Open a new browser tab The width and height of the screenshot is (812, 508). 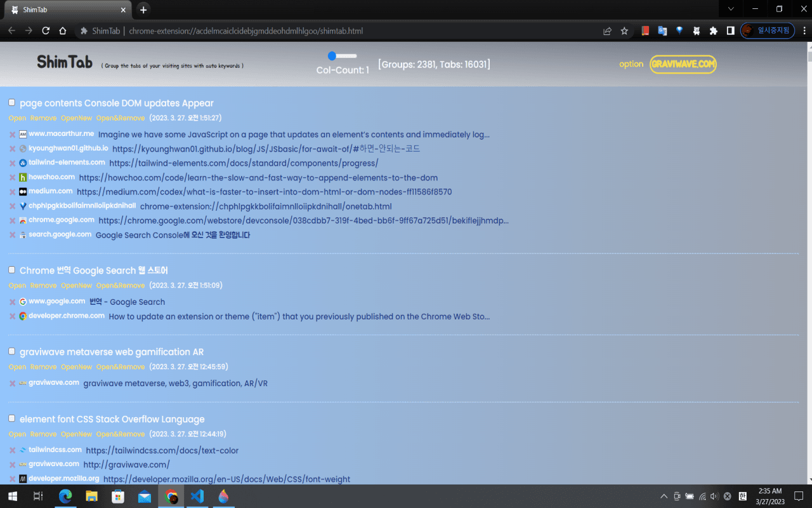point(143,10)
